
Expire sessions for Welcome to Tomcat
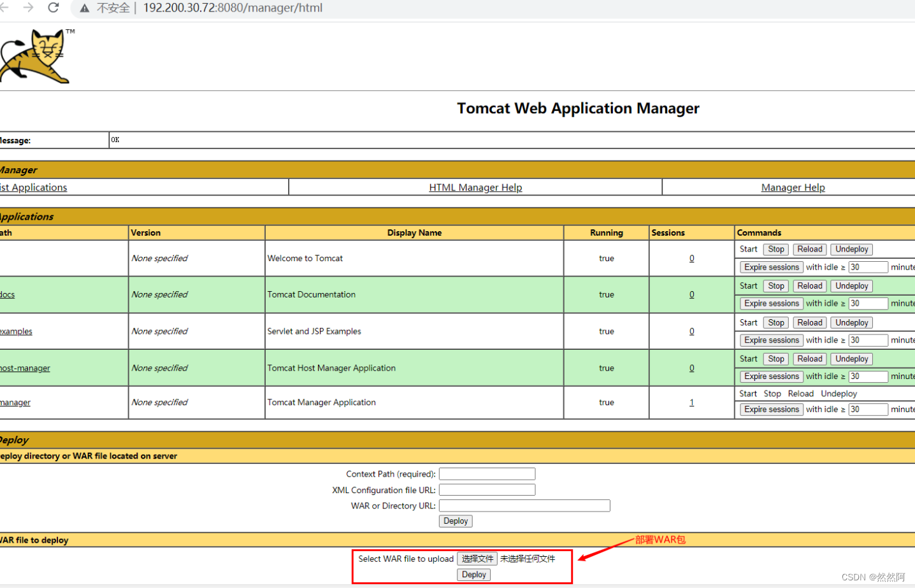[x=771, y=268]
